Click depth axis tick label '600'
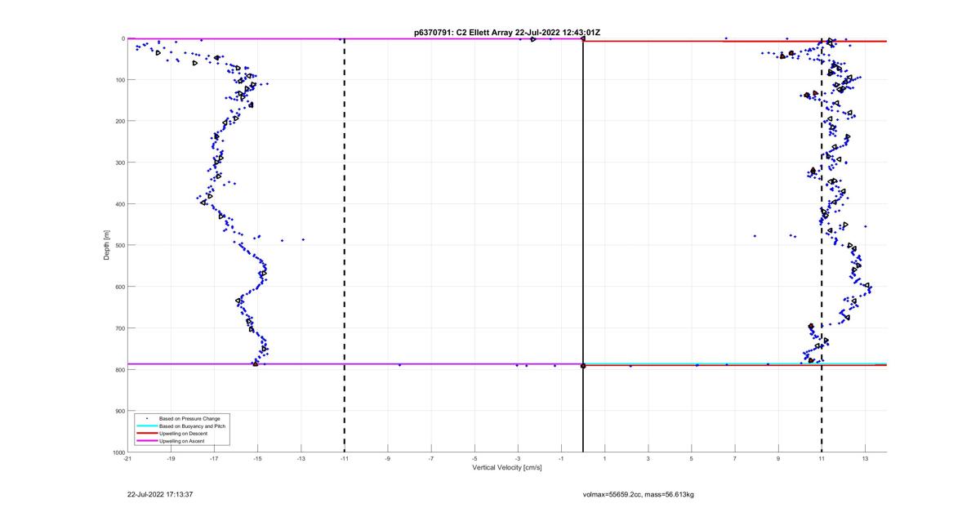 (x=119, y=287)
